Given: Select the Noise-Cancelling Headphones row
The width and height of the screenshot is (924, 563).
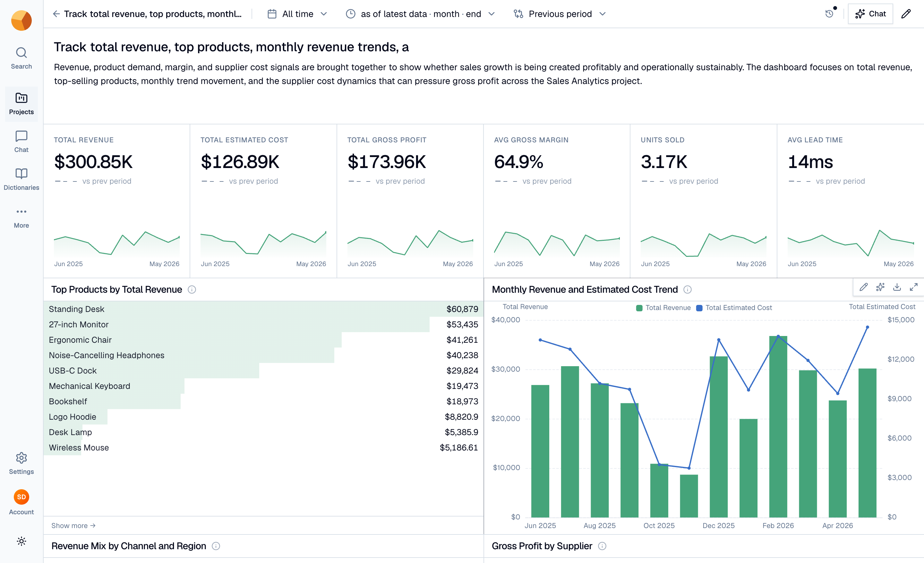Looking at the screenshot, I should (x=263, y=355).
